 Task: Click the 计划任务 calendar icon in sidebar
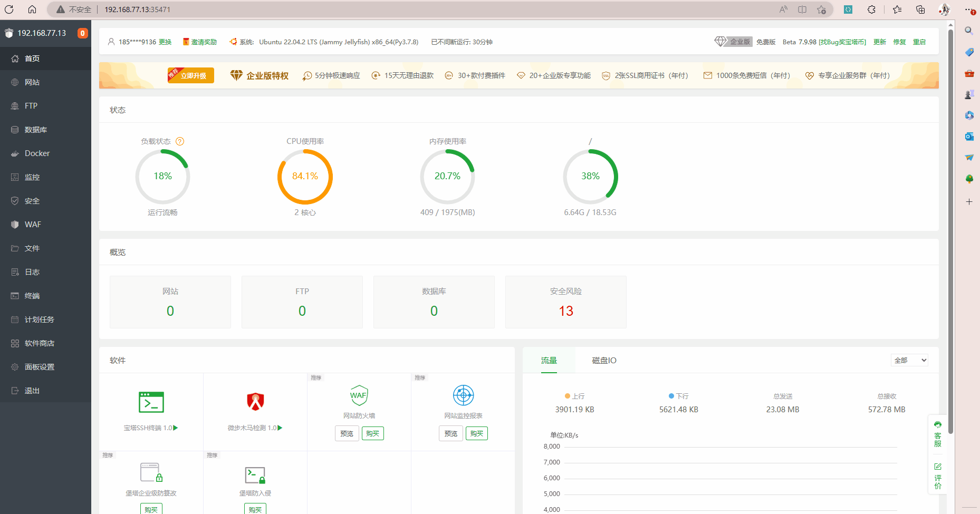[15, 319]
